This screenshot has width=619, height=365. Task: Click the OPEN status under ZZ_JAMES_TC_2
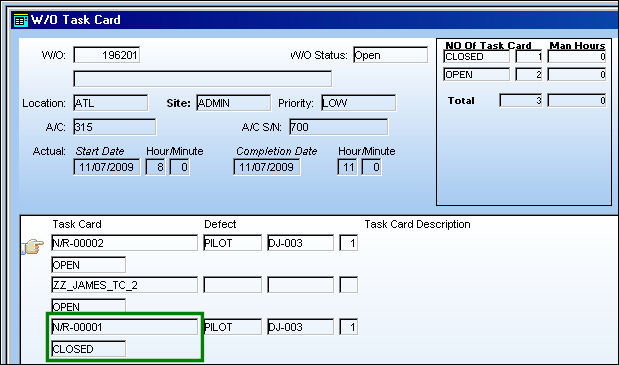(88, 306)
